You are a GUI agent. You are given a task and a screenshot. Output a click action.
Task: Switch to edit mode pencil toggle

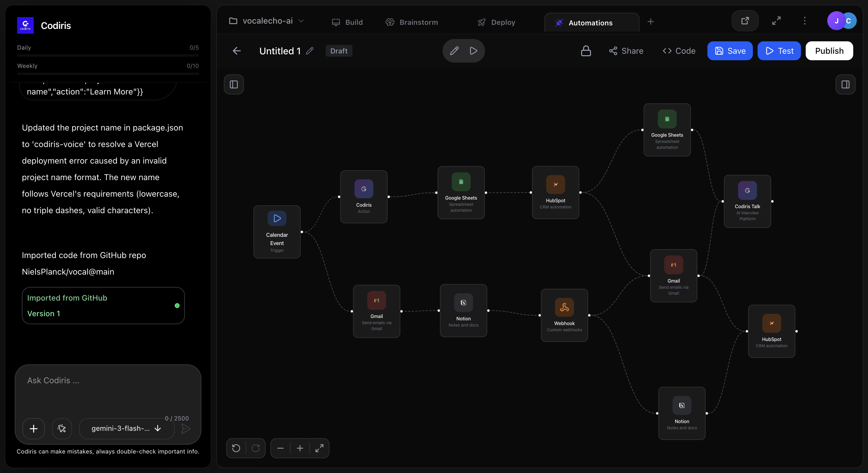(454, 51)
